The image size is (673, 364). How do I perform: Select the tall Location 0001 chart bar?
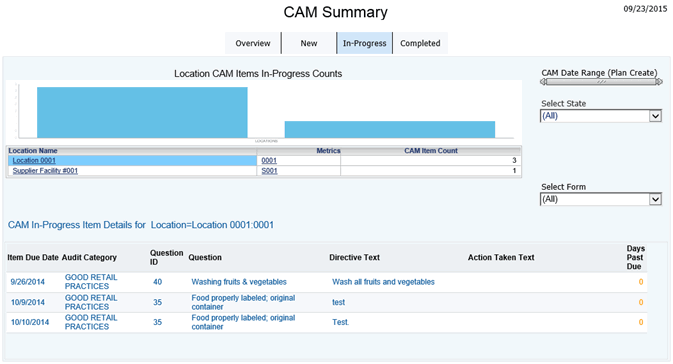[x=142, y=112]
